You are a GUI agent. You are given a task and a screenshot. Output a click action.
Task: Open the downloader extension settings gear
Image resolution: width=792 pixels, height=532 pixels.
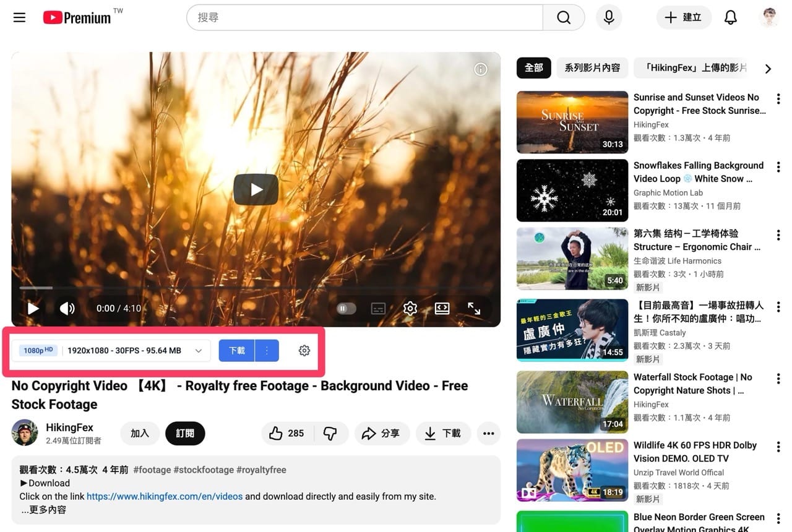(304, 350)
